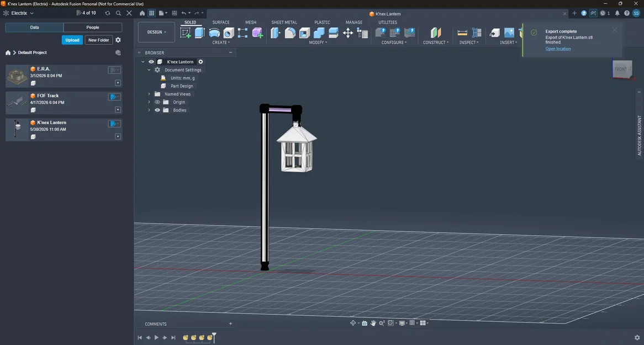
Task: Select the Hole tool
Action: [228, 33]
